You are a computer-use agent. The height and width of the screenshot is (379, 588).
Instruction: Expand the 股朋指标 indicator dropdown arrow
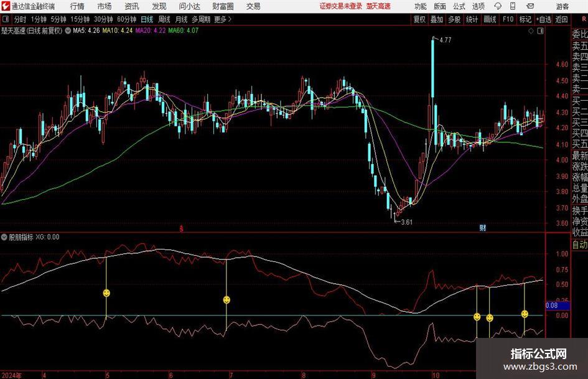4,237
